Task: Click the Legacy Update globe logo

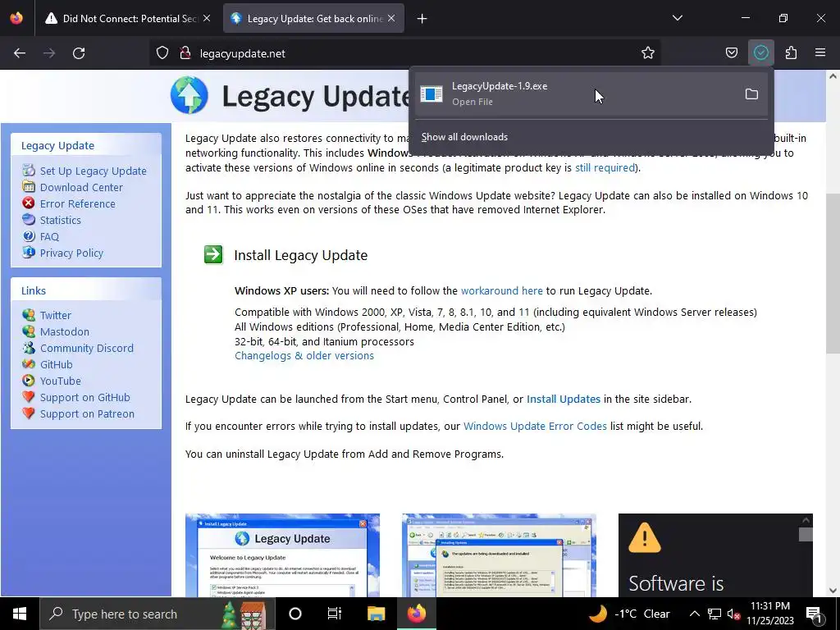Action: coord(189,95)
